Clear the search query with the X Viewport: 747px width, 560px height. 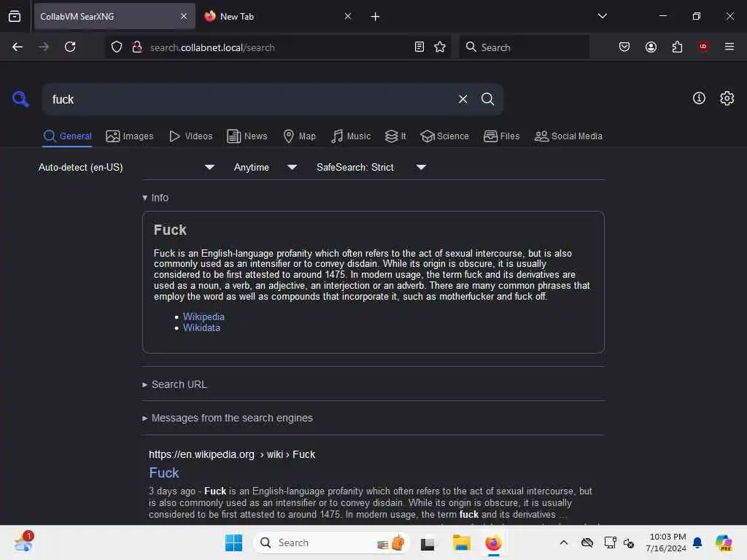tap(462, 99)
